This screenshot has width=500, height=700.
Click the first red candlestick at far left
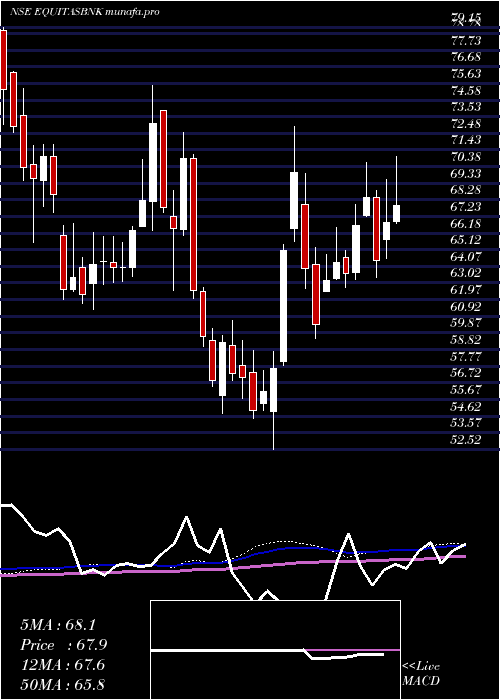4,61
